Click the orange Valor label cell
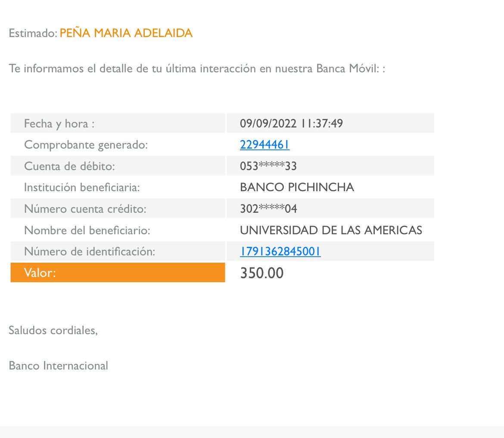 pos(118,273)
